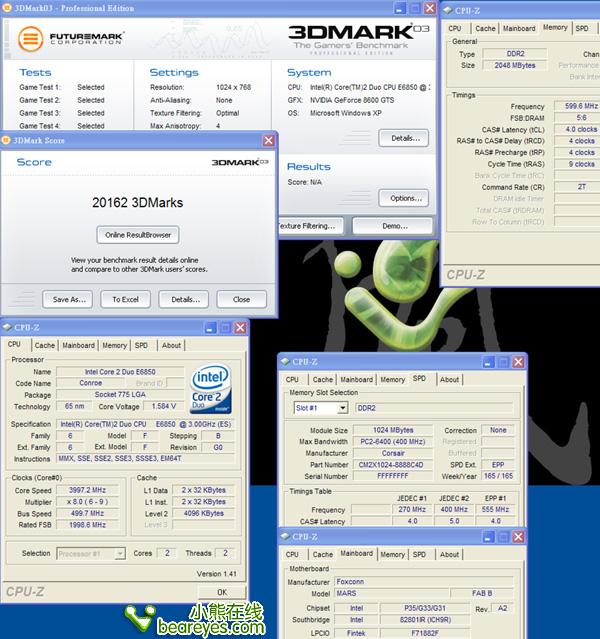The image size is (600, 639).
Task: Switch to Memory tab in SPD window
Action: [393, 379]
